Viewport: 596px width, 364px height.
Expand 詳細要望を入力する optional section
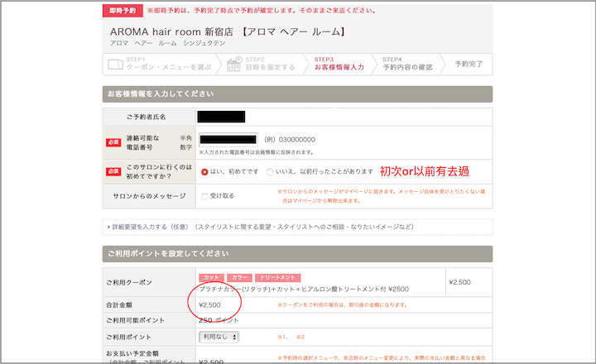147,226
